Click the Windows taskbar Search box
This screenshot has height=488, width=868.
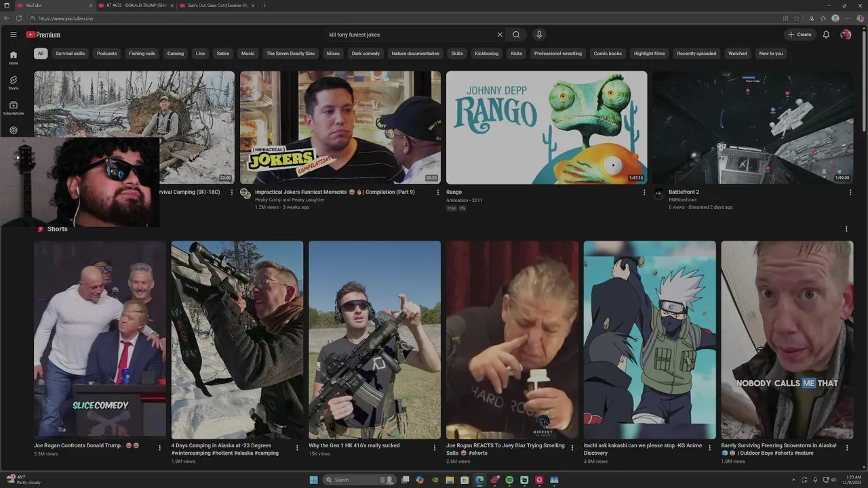click(x=359, y=480)
